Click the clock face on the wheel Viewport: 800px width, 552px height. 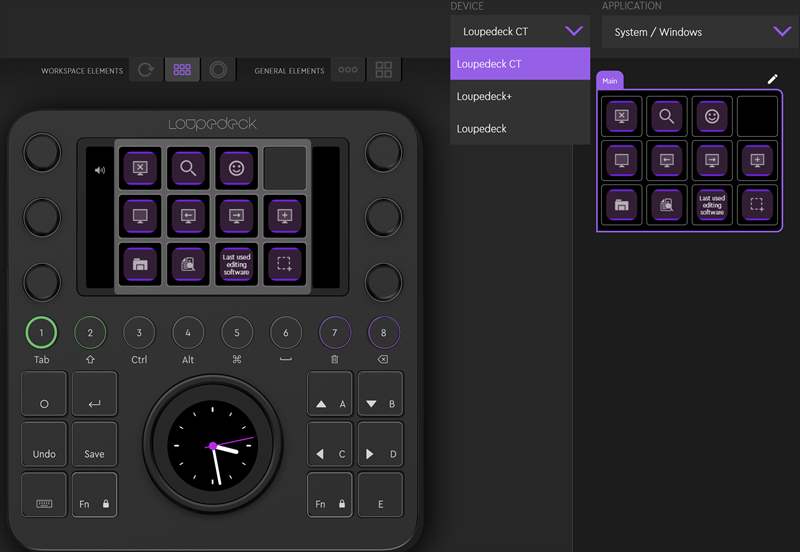pyautogui.click(x=212, y=445)
